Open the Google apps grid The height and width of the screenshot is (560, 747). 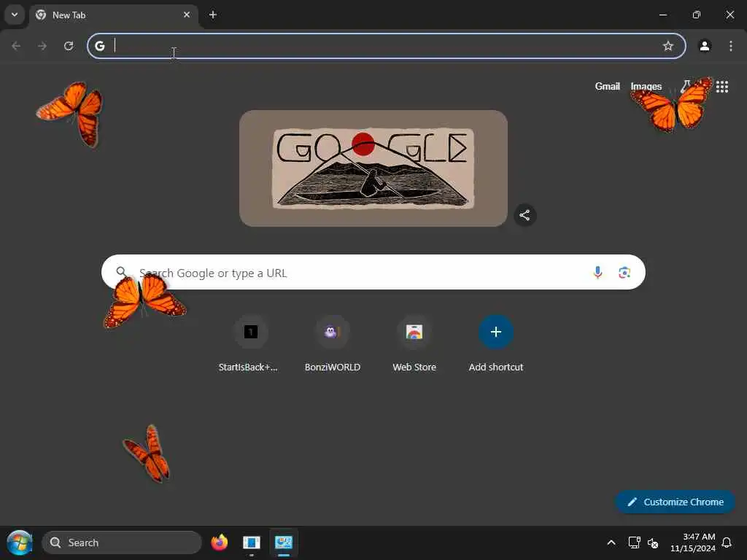[721, 86]
